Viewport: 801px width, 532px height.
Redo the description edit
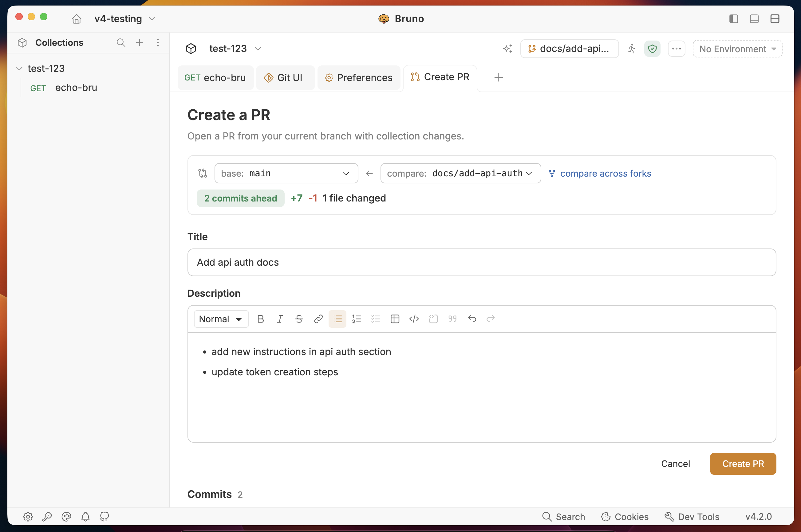point(491,319)
